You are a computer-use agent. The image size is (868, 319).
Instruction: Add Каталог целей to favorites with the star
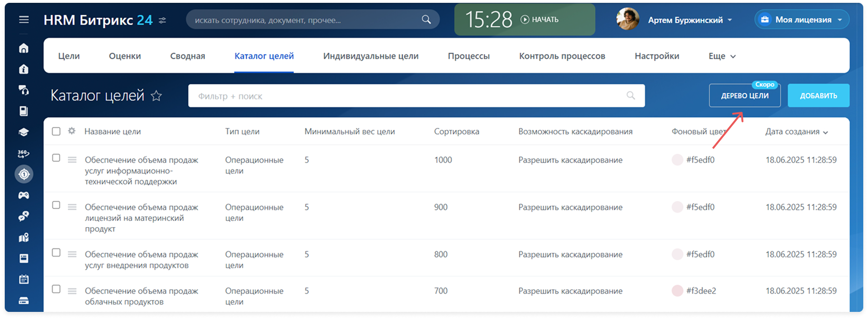tap(156, 96)
